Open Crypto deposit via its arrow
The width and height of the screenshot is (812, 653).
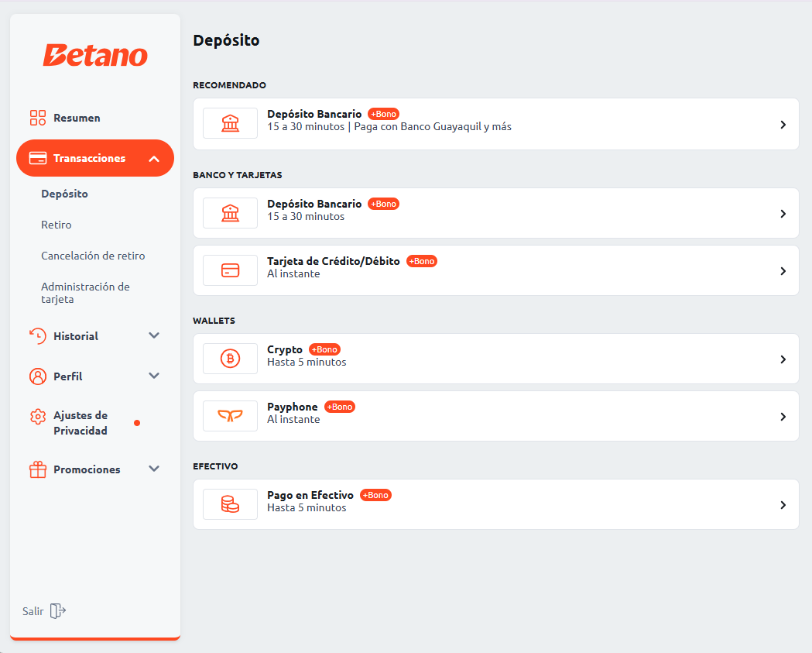pyautogui.click(x=783, y=359)
